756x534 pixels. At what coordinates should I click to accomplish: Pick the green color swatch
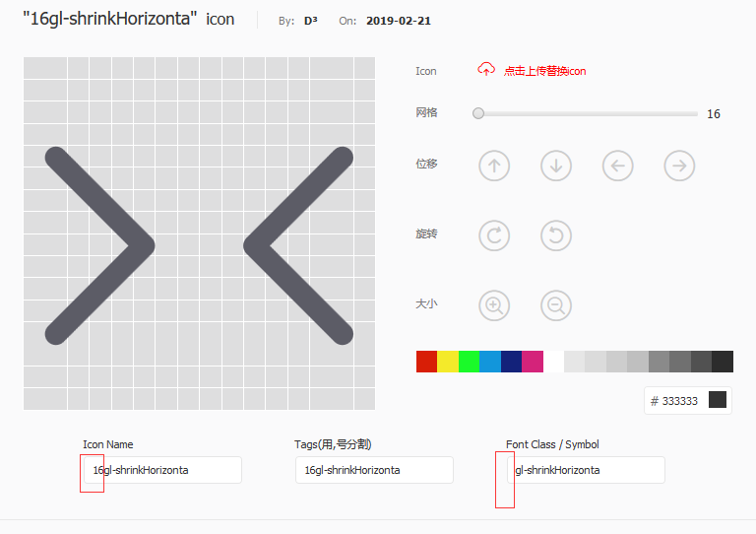click(470, 362)
